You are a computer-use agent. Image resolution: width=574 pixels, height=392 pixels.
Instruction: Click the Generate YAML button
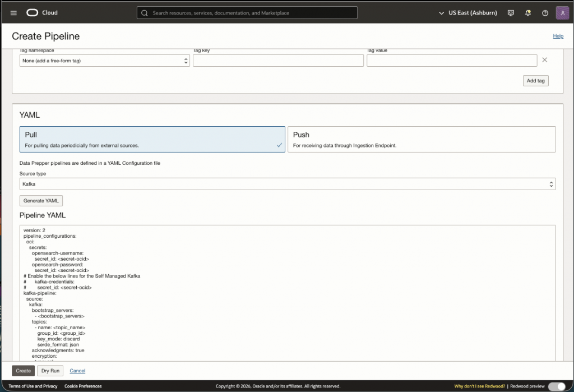coord(41,201)
